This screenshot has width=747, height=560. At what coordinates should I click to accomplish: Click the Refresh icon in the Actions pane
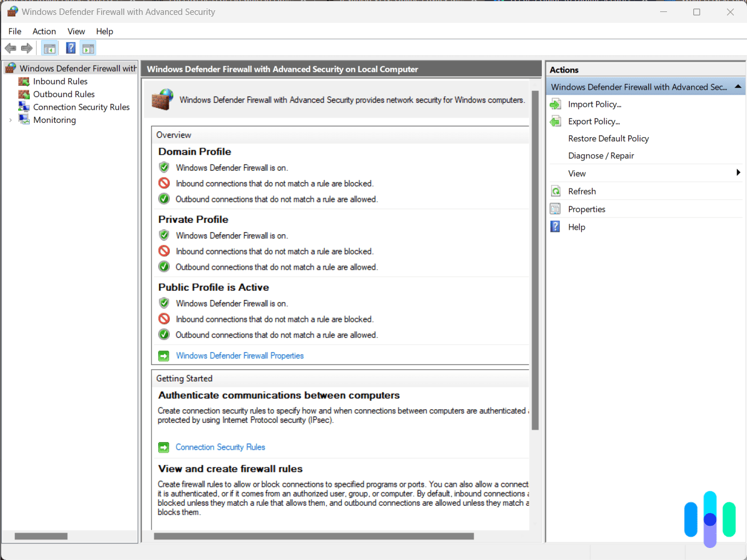555,191
